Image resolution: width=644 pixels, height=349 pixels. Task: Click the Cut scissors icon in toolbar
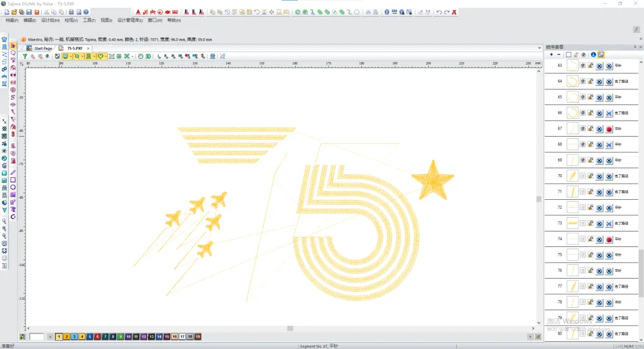coord(47,12)
